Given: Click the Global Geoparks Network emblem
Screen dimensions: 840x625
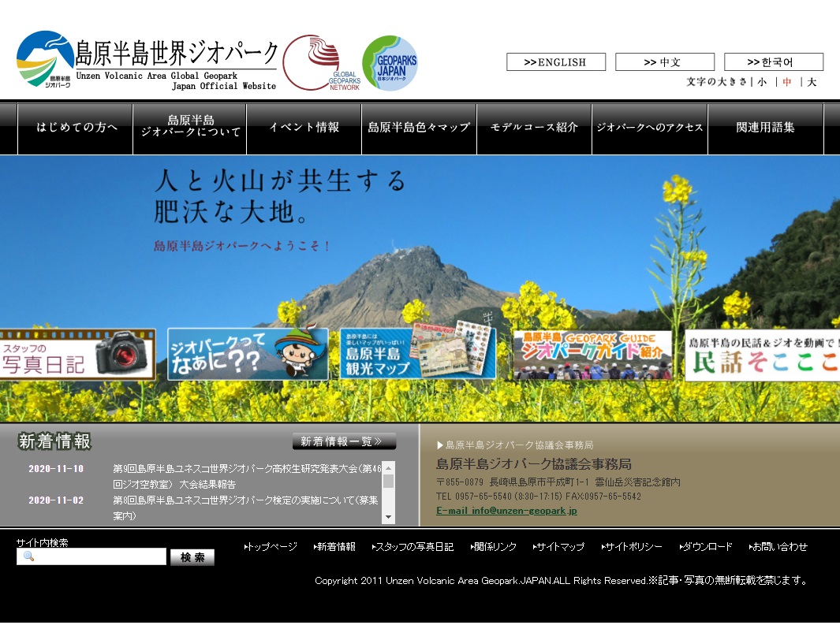Looking at the screenshot, I should tap(314, 60).
